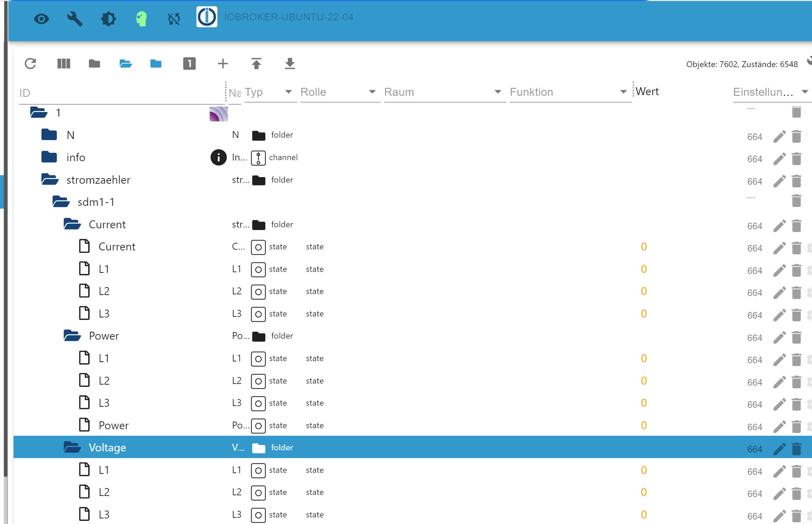Screen dimensions: 812x524
Task: Edit the selected Voltage folder
Action: [779, 449]
